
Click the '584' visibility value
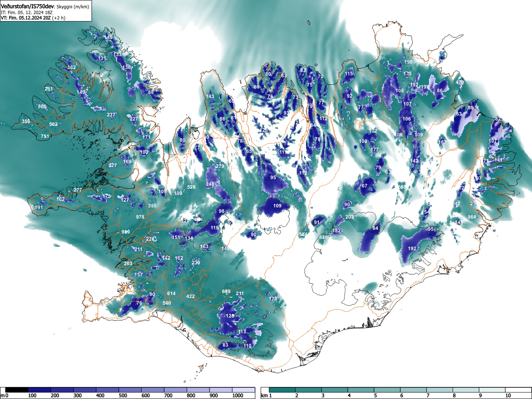303,235
